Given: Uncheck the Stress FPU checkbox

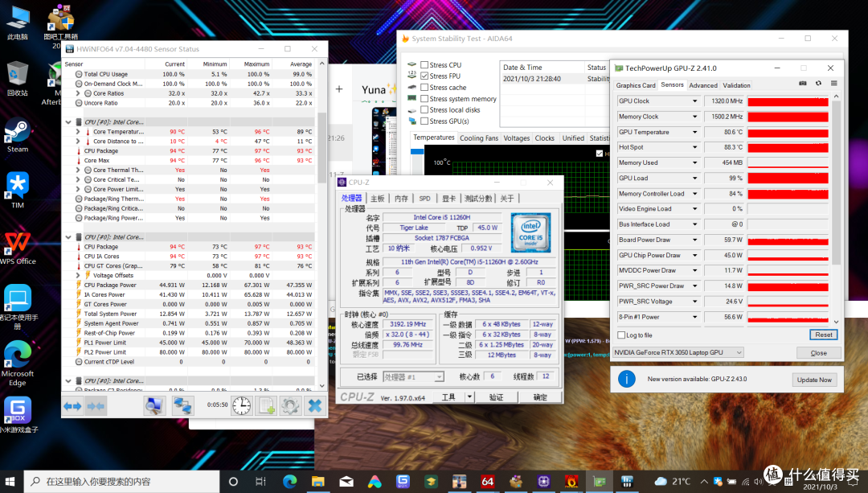Looking at the screenshot, I should 424,76.
